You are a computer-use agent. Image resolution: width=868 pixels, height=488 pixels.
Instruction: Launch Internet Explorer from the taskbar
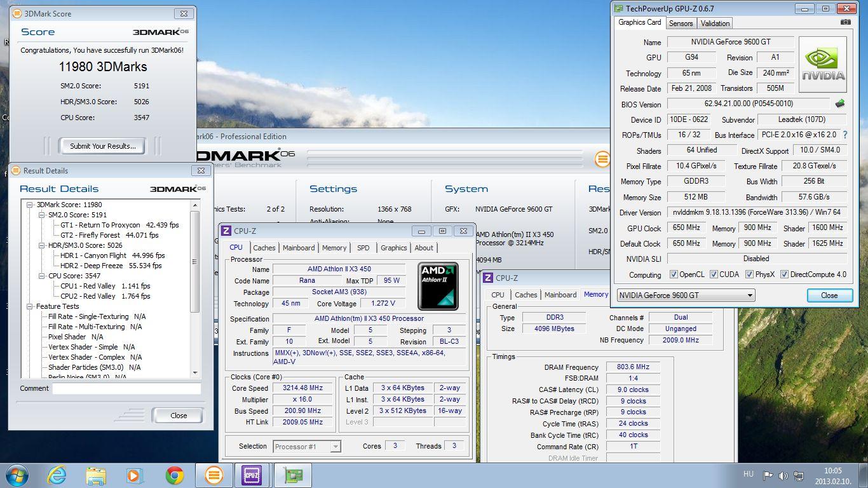click(x=57, y=475)
